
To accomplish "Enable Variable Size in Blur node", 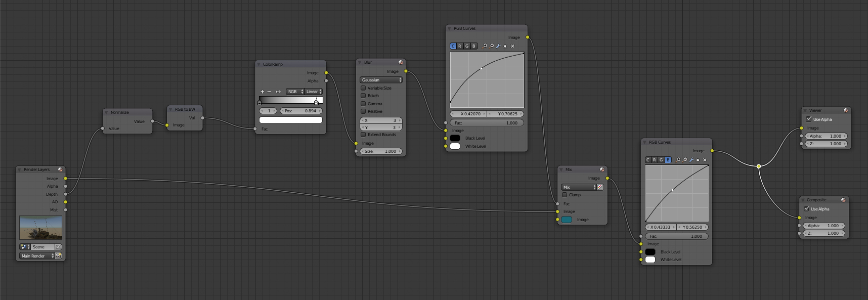I will pos(363,88).
